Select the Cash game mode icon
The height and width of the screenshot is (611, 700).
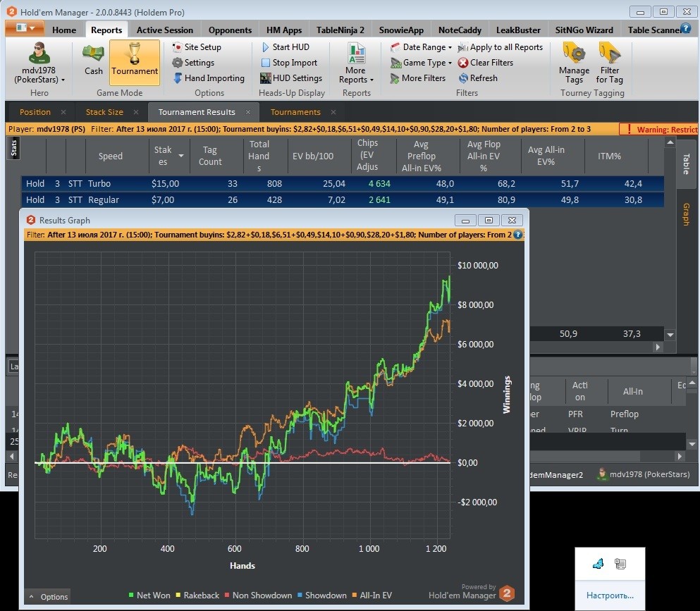pyautogui.click(x=93, y=54)
